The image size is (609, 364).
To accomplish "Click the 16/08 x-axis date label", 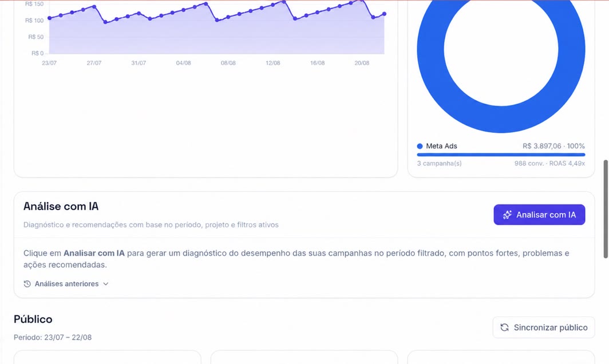I will coord(317,63).
